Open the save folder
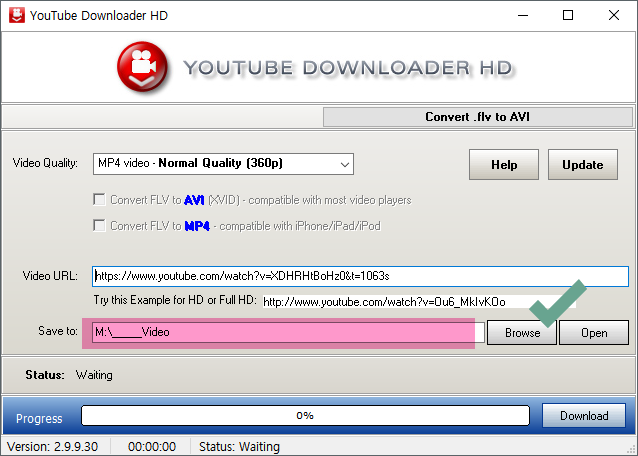This screenshot has width=638, height=456. tap(594, 333)
